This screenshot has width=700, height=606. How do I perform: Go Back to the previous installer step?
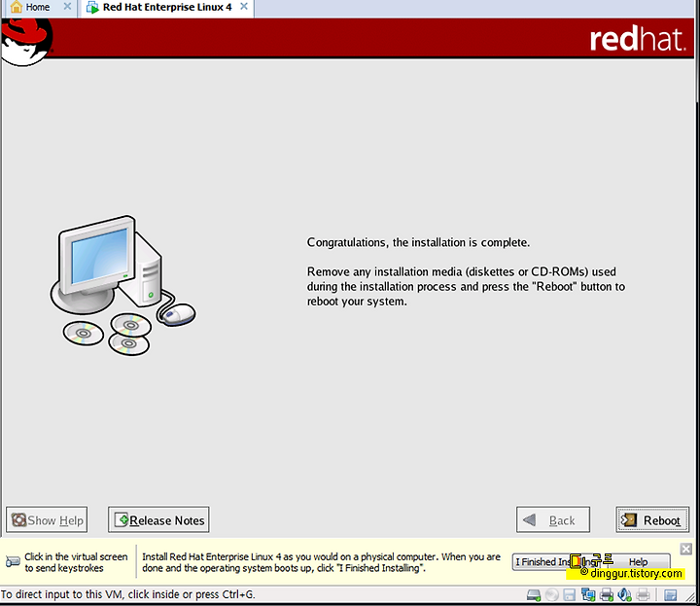click(552, 519)
